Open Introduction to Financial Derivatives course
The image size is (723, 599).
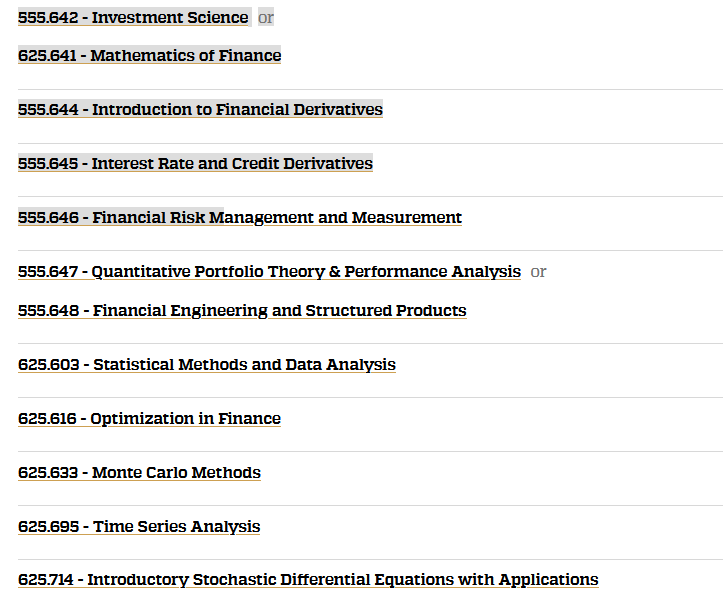click(x=200, y=109)
